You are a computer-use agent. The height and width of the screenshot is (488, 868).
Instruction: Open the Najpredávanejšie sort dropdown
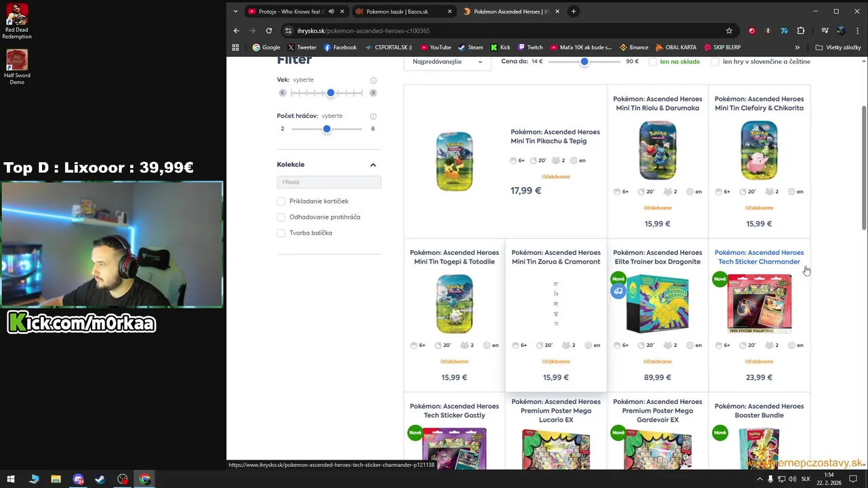click(448, 62)
